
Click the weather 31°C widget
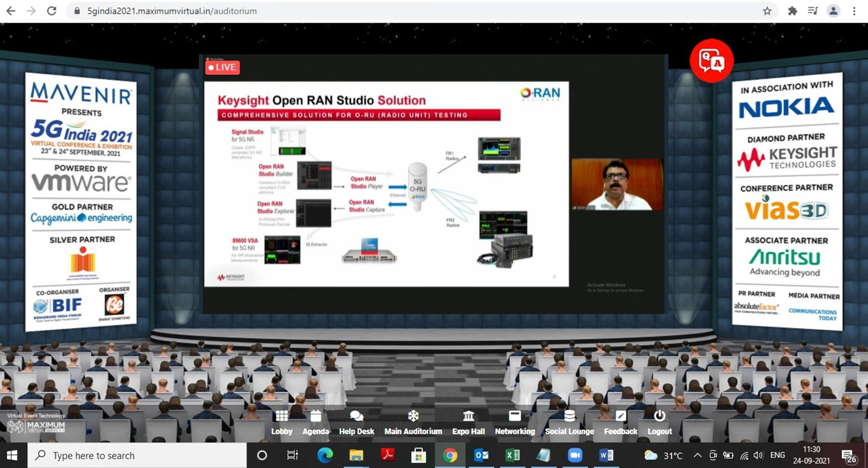click(663, 455)
